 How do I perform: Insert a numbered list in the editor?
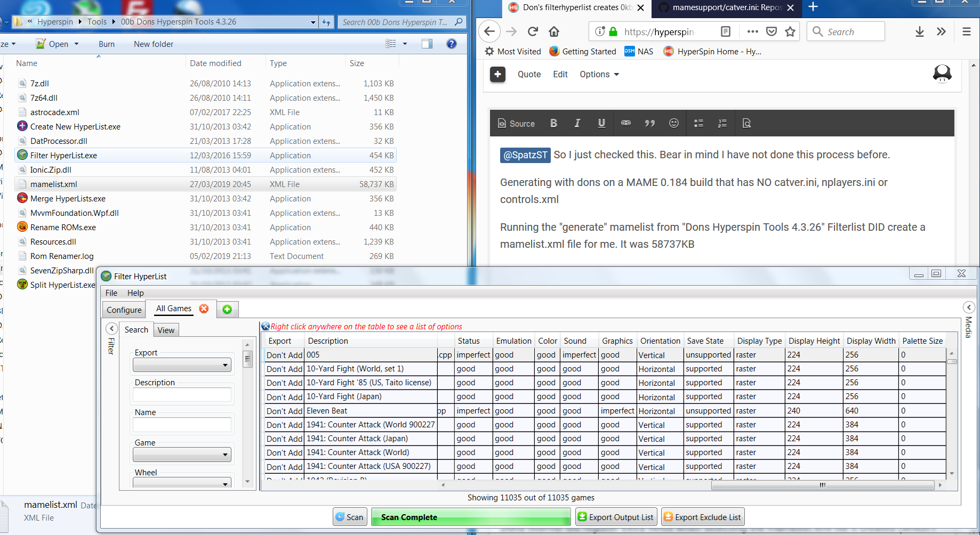[722, 123]
